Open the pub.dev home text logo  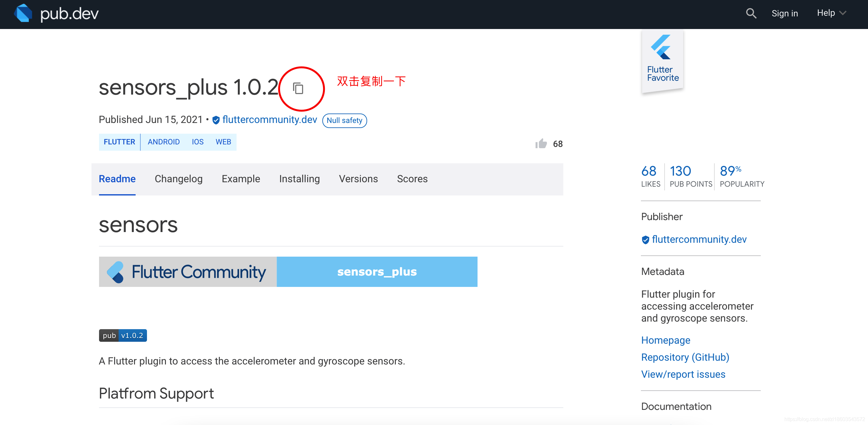69,14
